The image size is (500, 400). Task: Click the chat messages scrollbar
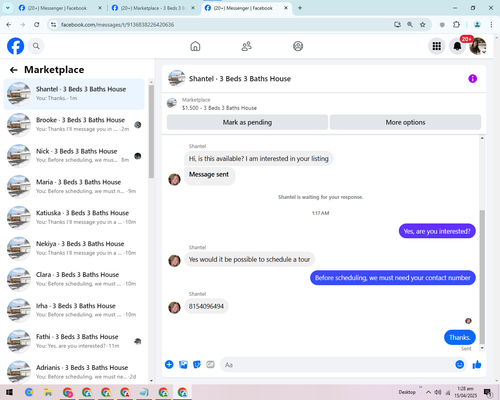482,277
